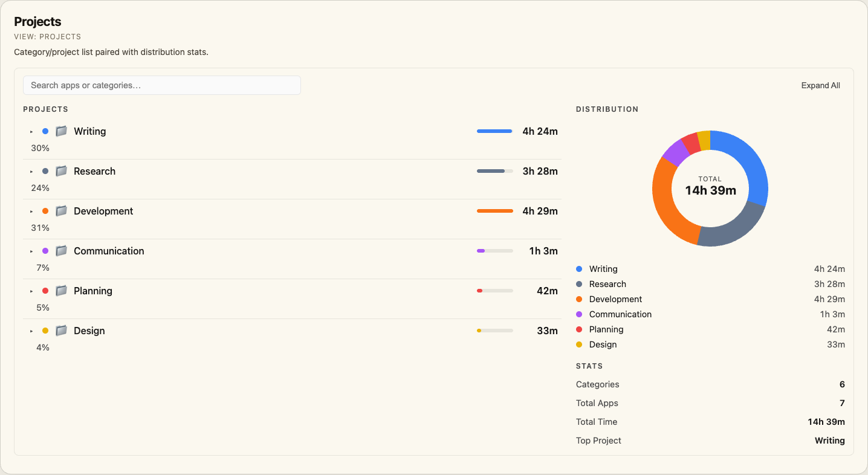Screen dimensions: 868x475
Task: Click the orange dot beside Development in projects list
Action: click(45, 211)
